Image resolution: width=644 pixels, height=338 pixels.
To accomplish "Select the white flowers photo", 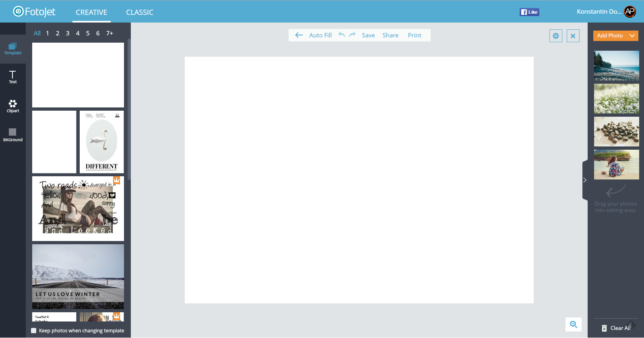I will pos(617,99).
